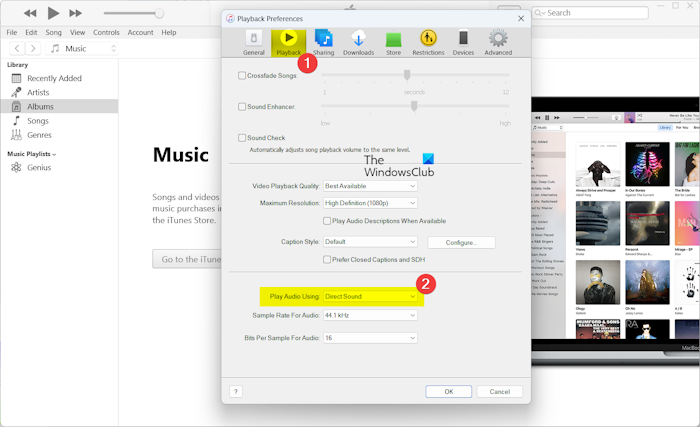Image resolution: width=700 pixels, height=427 pixels.
Task: Open the Song menu
Action: pos(53,32)
